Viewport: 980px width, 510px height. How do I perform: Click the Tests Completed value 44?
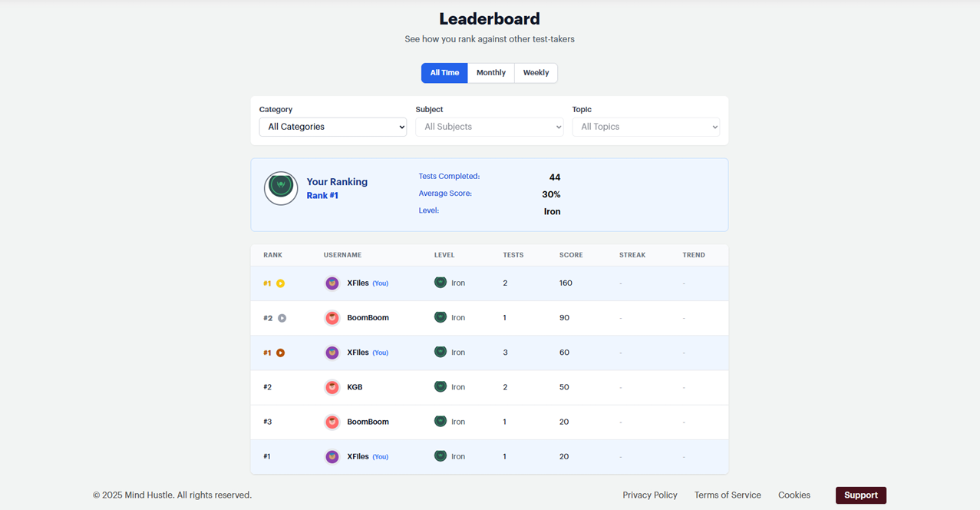[555, 177]
